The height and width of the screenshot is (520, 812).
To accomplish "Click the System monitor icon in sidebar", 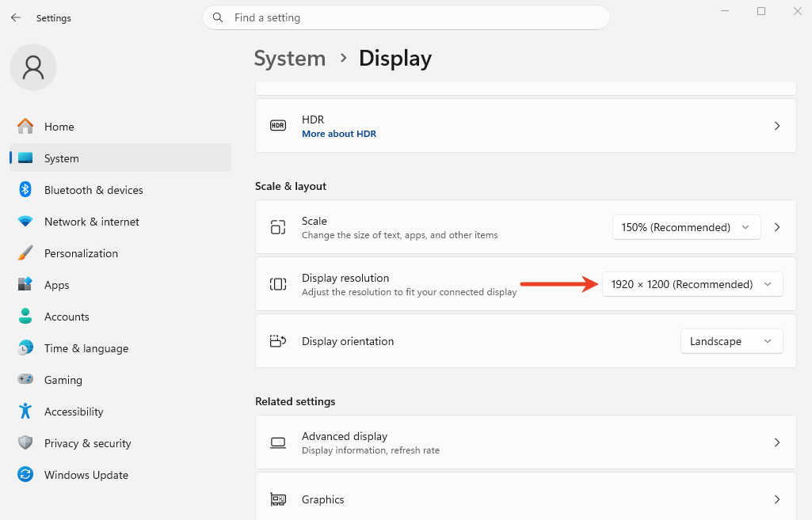I will tap(25, 158).
